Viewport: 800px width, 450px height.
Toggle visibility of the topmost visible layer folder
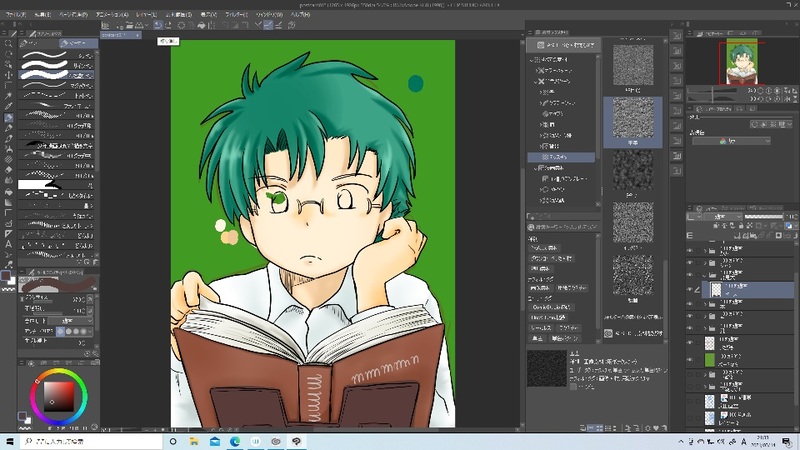point(690,251)
